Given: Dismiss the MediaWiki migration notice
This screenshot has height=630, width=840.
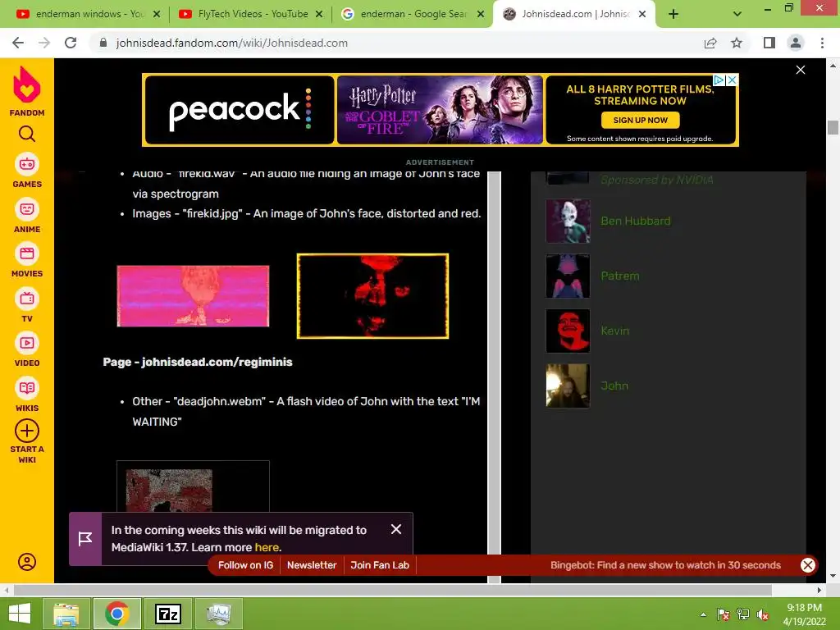Looking at the screenshot, I should (x=396, y=529).
